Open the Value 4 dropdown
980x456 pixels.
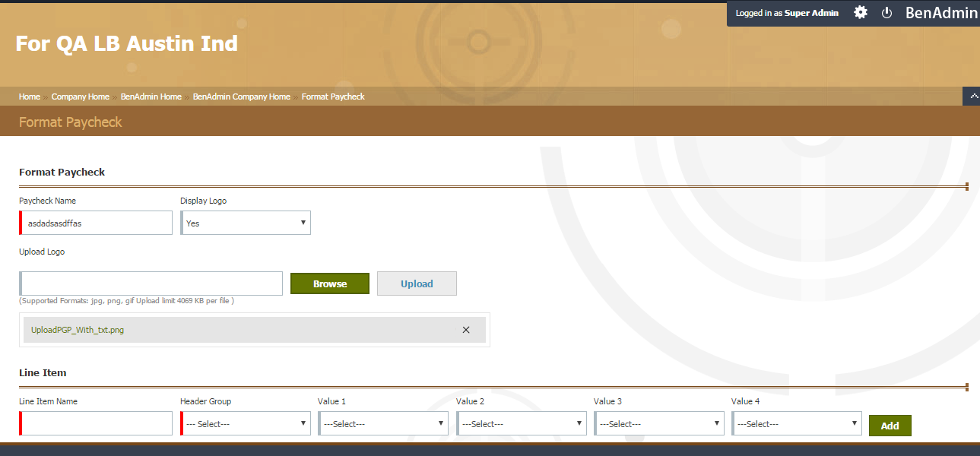(797, 423)
